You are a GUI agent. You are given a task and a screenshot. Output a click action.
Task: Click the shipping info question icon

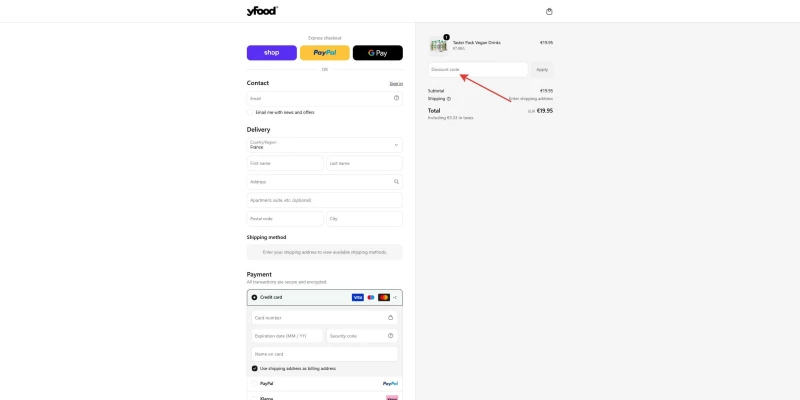click(x=449, y=99)
